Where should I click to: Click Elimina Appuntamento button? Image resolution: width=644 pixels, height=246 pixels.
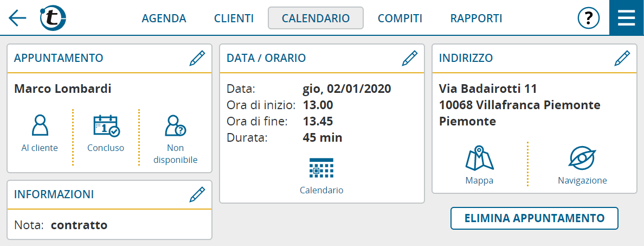point(534,218)
